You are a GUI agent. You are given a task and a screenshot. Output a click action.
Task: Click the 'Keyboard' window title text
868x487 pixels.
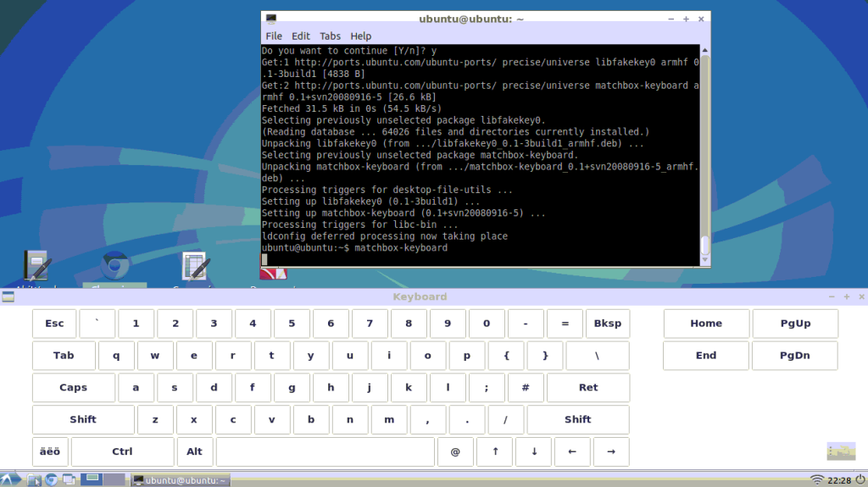[x=420, y=296]
